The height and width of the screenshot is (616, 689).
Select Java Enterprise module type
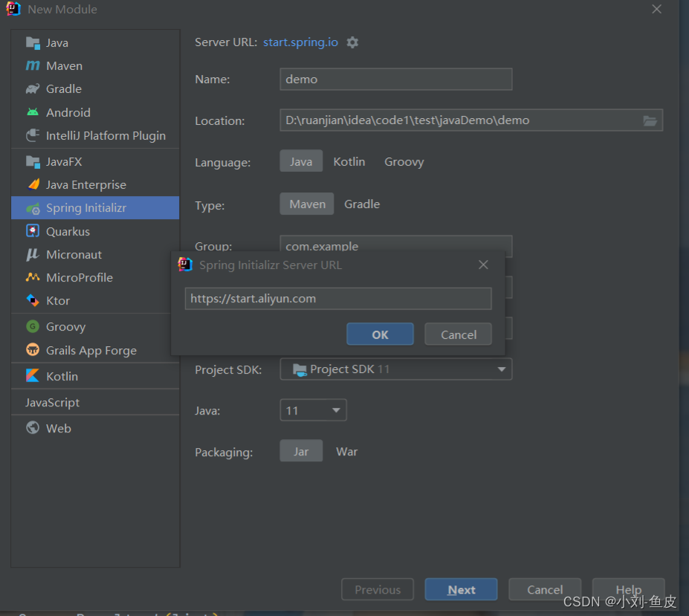click(x=95, y=185)
